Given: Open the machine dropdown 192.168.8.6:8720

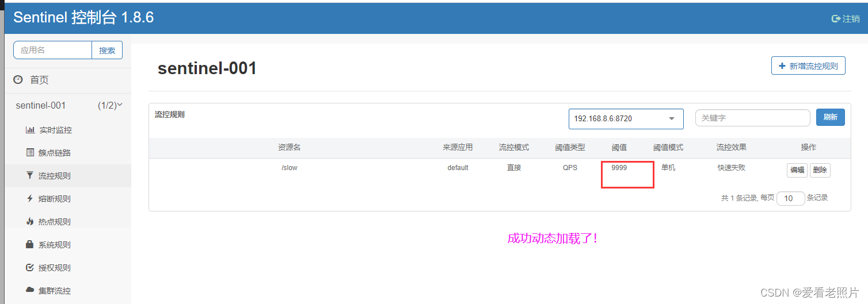Looking at the screenshot, I should [626, 119].
